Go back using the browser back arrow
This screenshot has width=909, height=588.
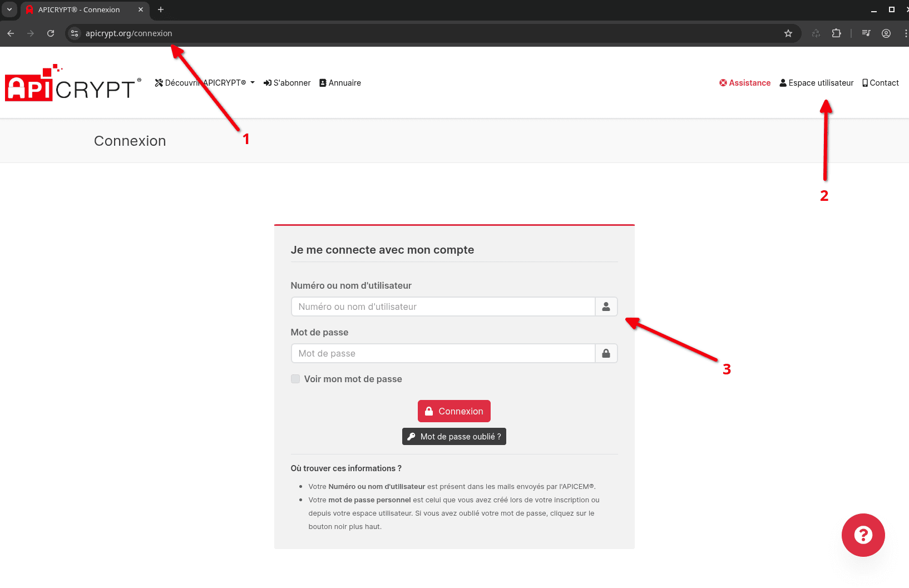[11, 33]
